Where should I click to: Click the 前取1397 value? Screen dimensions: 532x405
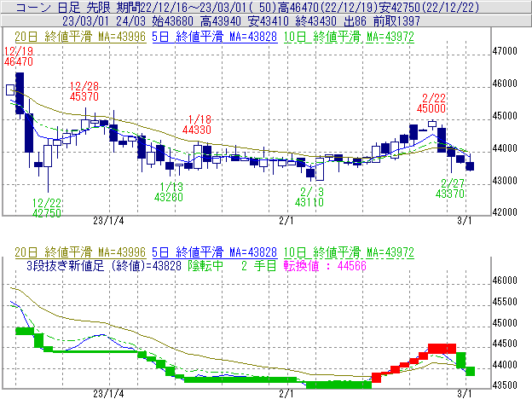click(396, 21)
